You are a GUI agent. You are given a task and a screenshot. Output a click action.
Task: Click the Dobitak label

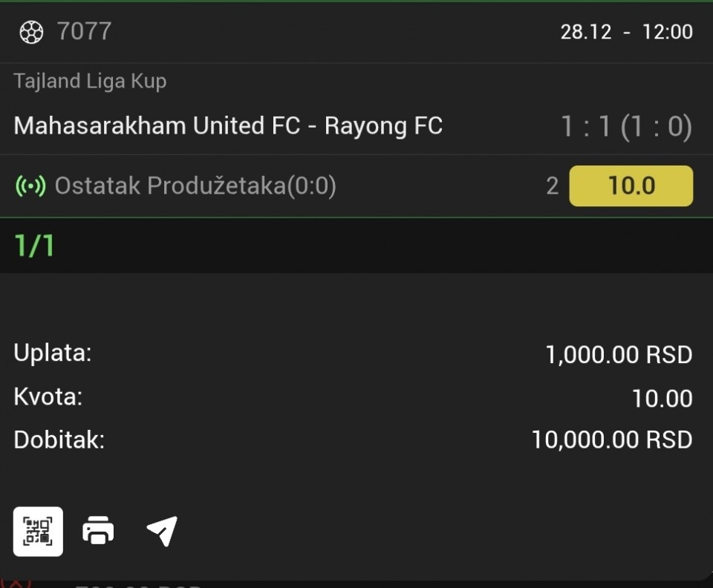pyautogui.click(x=59, y=440)
